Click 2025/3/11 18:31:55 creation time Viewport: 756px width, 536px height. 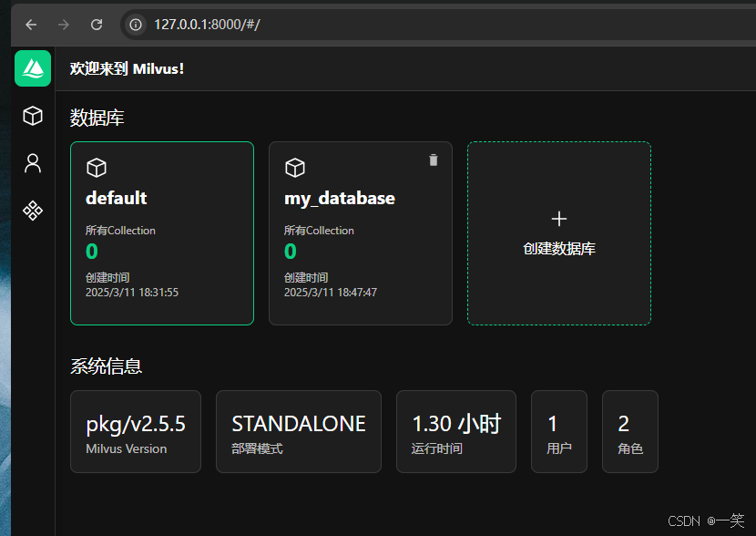pos(132,293)
